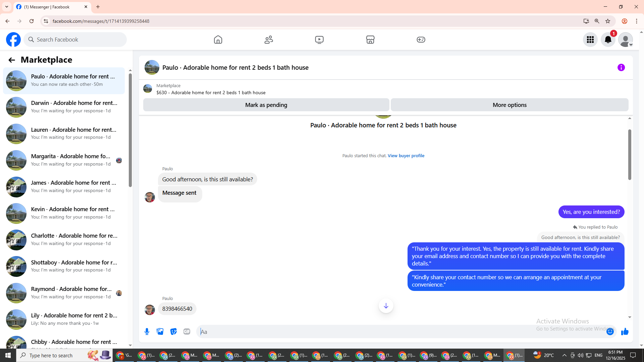Click the chat list scrollbar
644x362 pixels.
pos(130,130)
